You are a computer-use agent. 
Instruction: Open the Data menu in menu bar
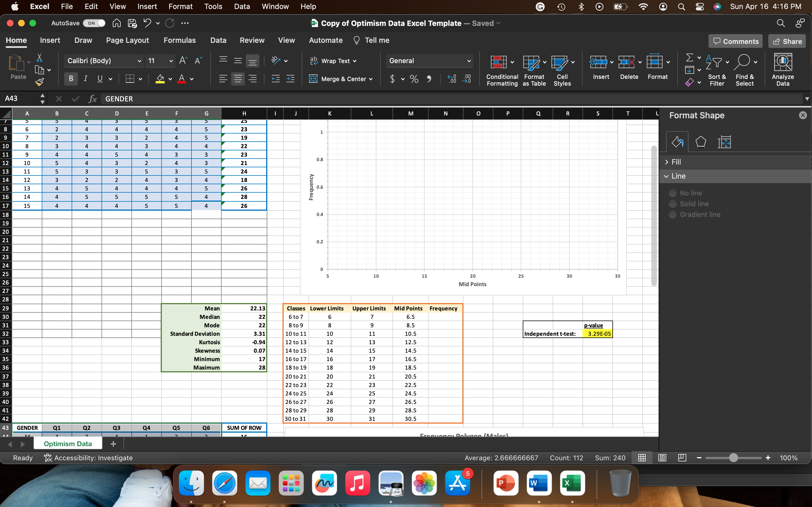242,6
